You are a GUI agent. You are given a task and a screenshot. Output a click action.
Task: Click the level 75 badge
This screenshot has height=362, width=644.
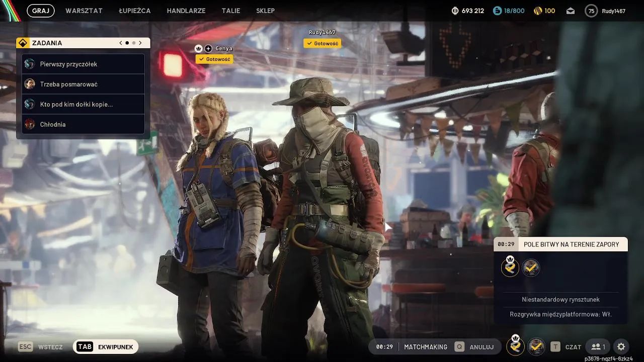[591, 11]
